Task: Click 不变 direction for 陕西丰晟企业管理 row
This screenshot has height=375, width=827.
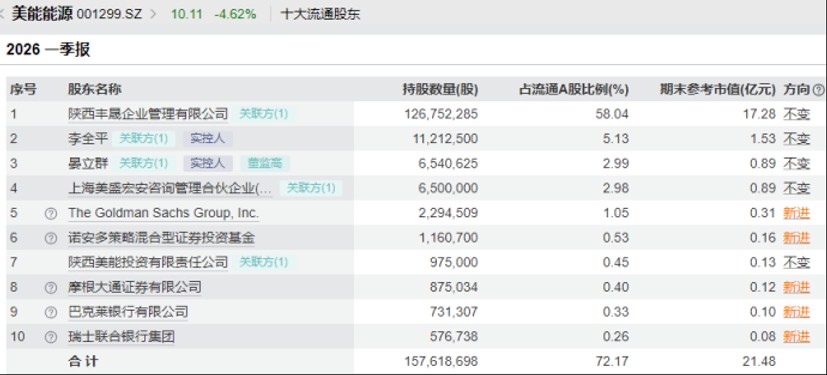Action: 796,114
